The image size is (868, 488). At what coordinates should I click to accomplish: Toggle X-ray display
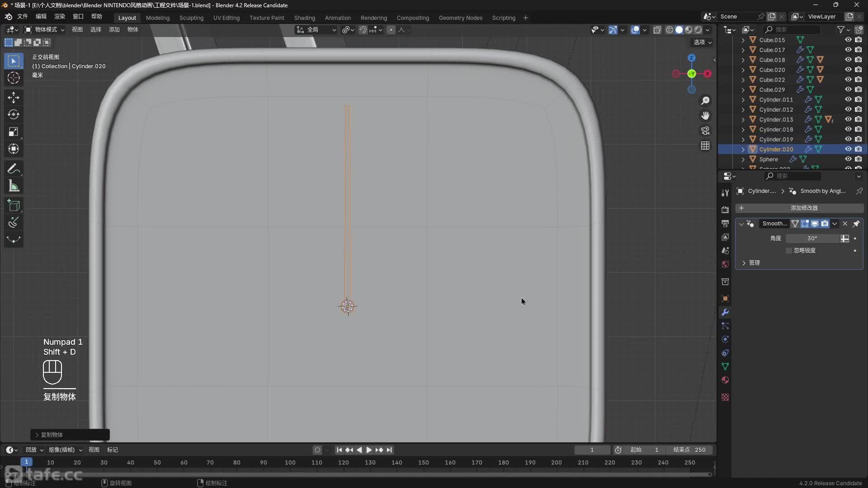click(657, 30)
